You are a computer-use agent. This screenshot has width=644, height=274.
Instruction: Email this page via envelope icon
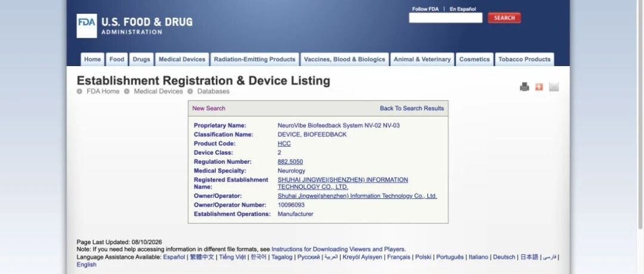[553, 87]
